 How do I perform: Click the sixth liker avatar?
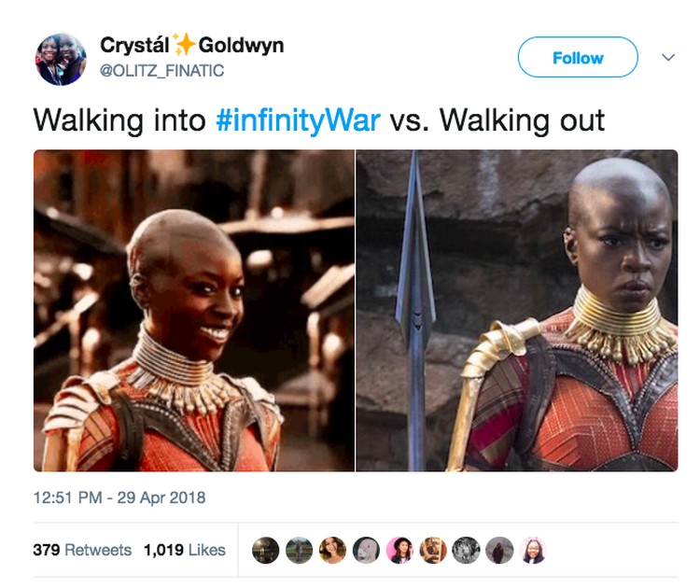tap(433, 550)
